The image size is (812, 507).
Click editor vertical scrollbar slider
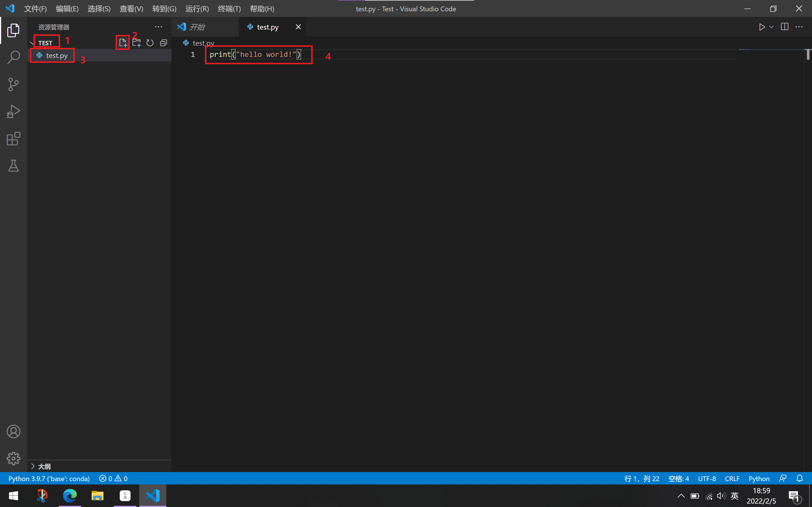(808, 55)
